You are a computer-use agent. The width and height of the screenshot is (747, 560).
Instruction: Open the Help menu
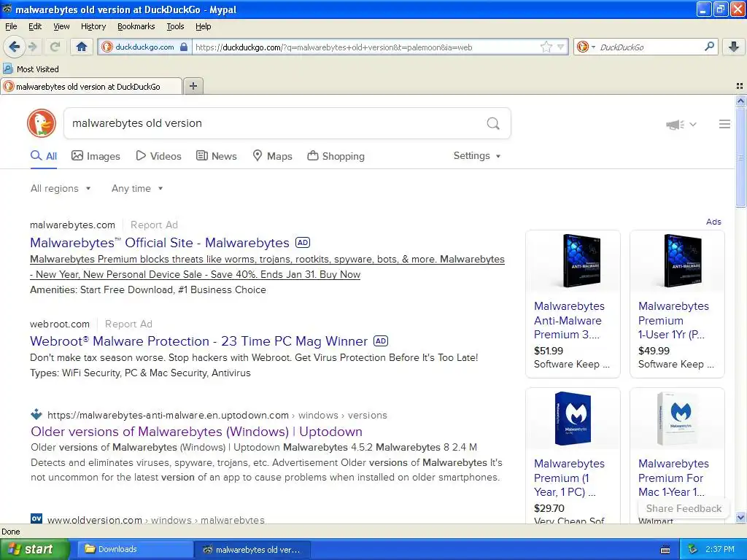click(x=204, y=26)
